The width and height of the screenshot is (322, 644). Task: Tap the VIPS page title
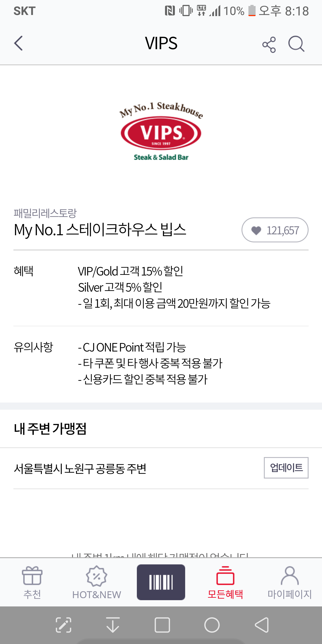(x=161, y=43)
